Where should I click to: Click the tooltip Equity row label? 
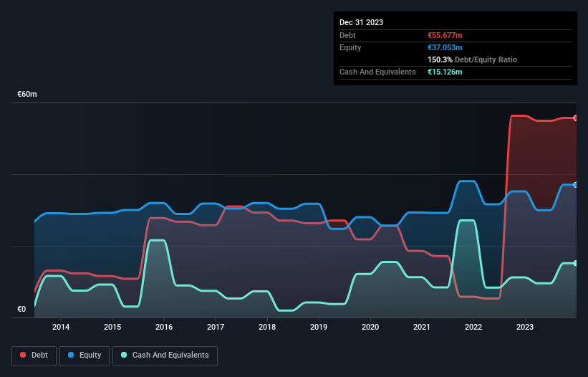click(350, 47)
